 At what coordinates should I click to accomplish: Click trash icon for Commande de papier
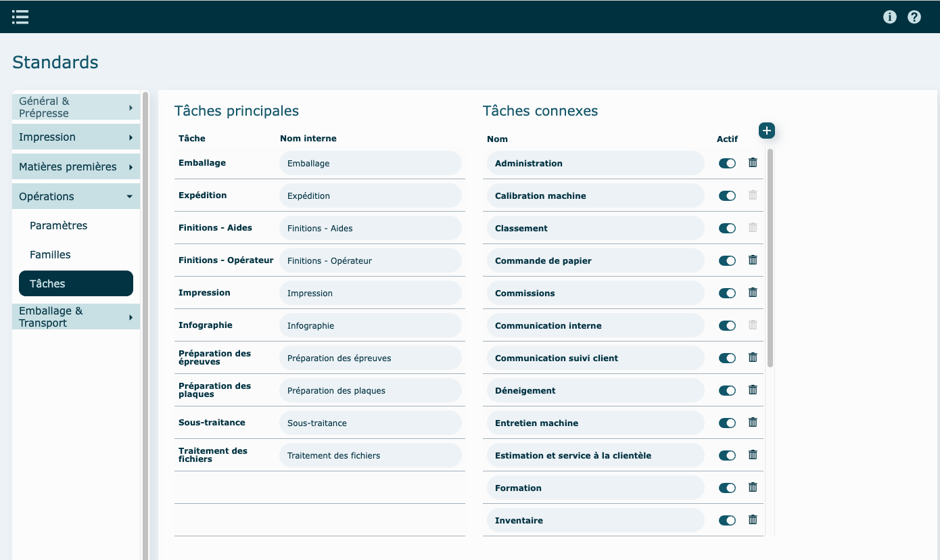point(753,260)
